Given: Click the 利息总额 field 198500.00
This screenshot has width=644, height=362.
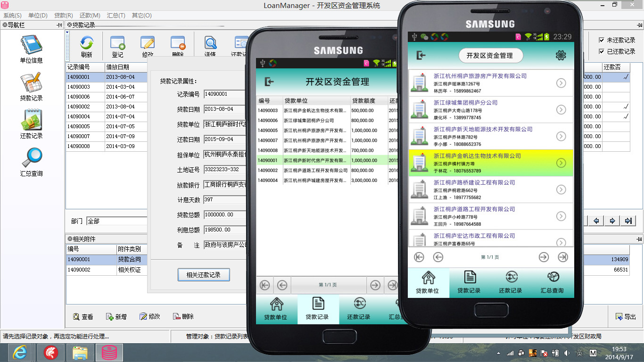Looking at the screenshot, I should tap(225, 230).
